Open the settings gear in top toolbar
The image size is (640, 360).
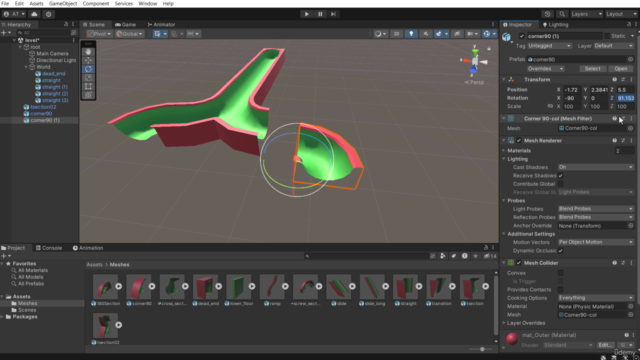coord(49,14)
